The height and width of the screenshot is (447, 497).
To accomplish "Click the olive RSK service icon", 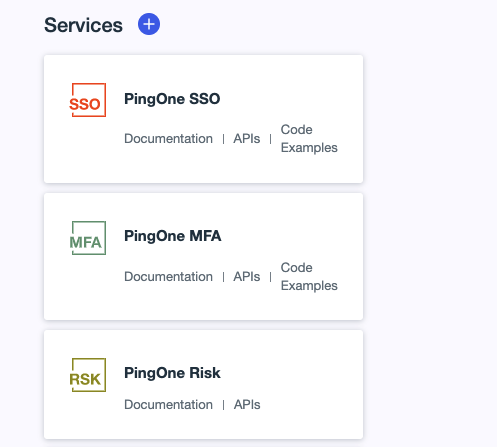I will (88, 375).
